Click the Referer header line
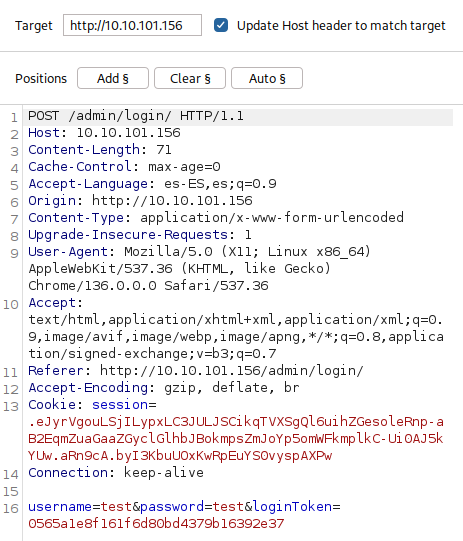This screenshot has width=463, height=541. click(x=196, y=371)
